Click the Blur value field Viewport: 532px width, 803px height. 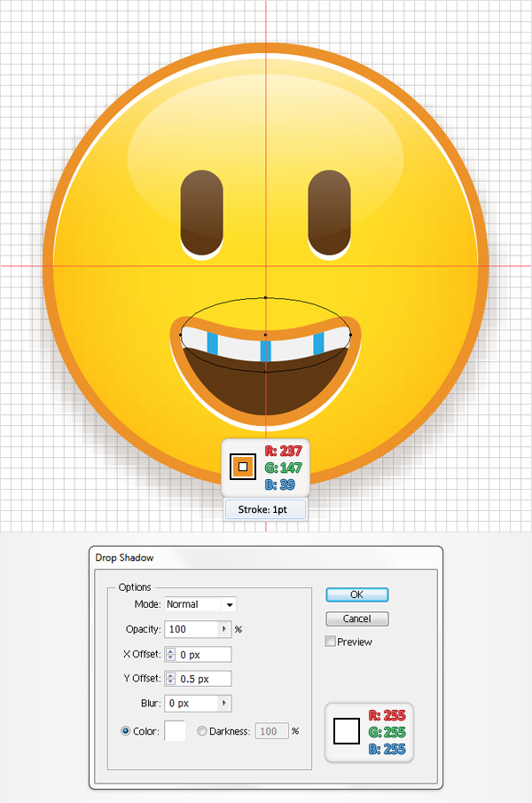(x=192, y=703)
